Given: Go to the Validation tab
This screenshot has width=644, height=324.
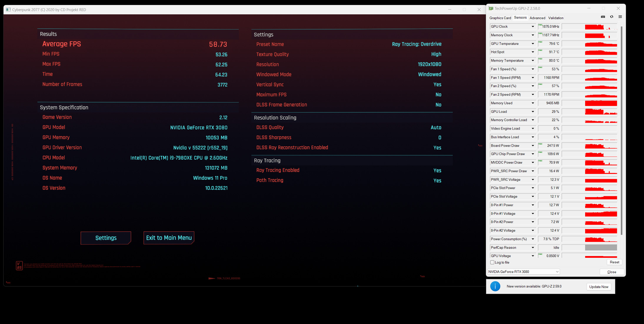Looking at the screenshot, I should coord(556,18).
